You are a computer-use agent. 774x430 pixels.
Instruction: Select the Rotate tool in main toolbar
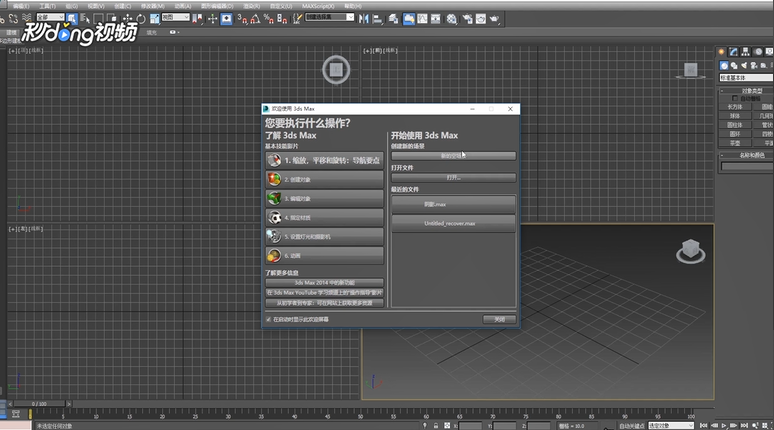(x=141, y=19)
